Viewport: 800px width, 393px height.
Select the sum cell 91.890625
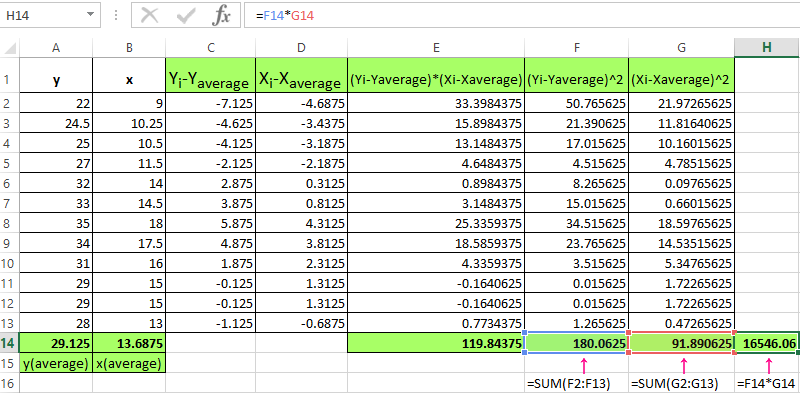(682, 343)
